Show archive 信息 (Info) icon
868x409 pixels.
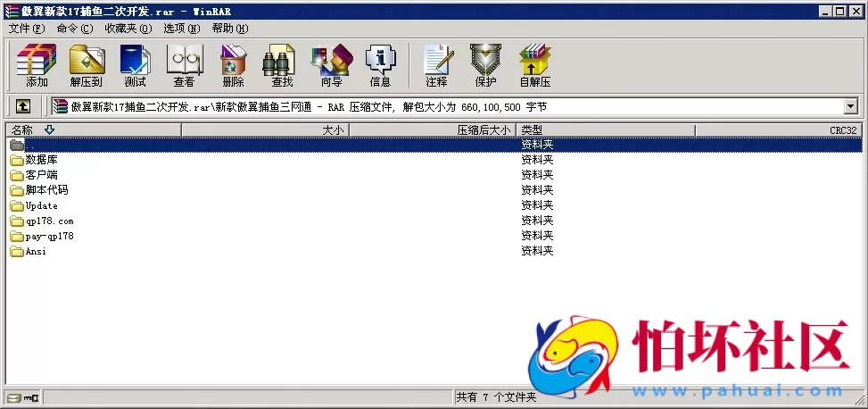click(x=380, y=65)
